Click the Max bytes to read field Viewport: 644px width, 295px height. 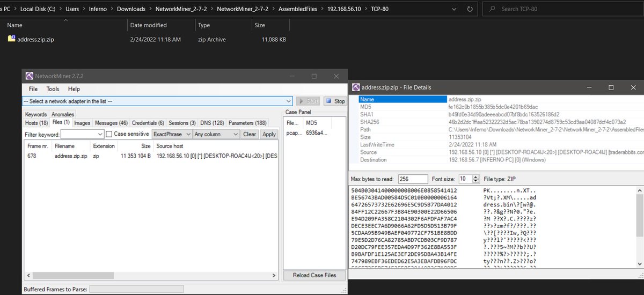click(x=413, y=179)
